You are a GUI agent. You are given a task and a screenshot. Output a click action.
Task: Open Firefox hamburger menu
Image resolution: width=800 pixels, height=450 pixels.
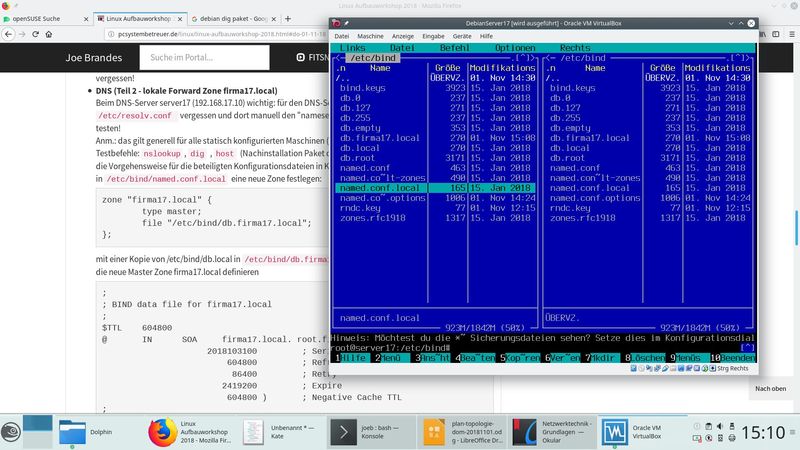click(x=792, y=34)
